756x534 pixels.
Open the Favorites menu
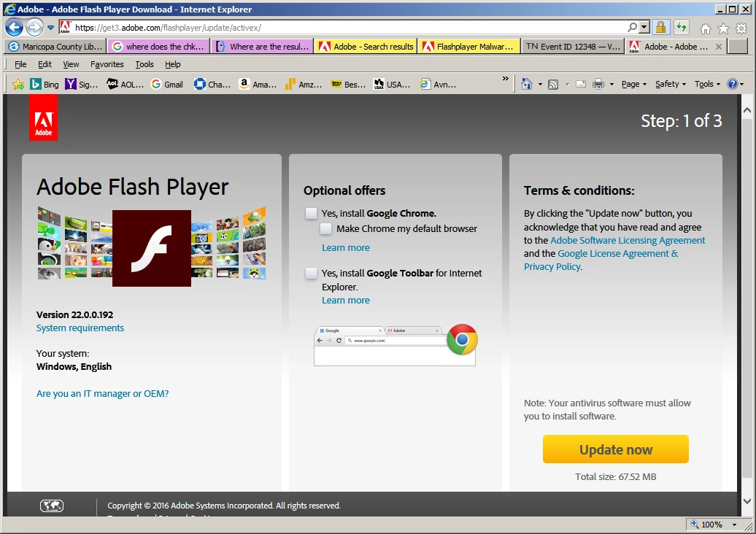coord(107,64)
